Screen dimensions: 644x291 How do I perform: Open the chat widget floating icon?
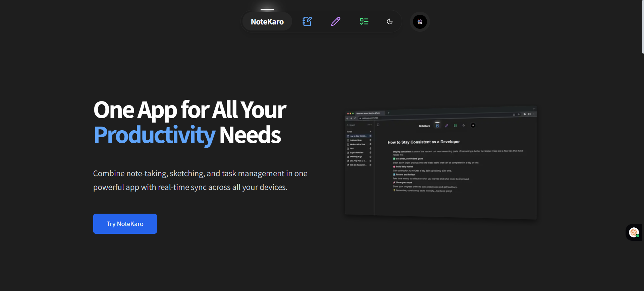[634, 232]
